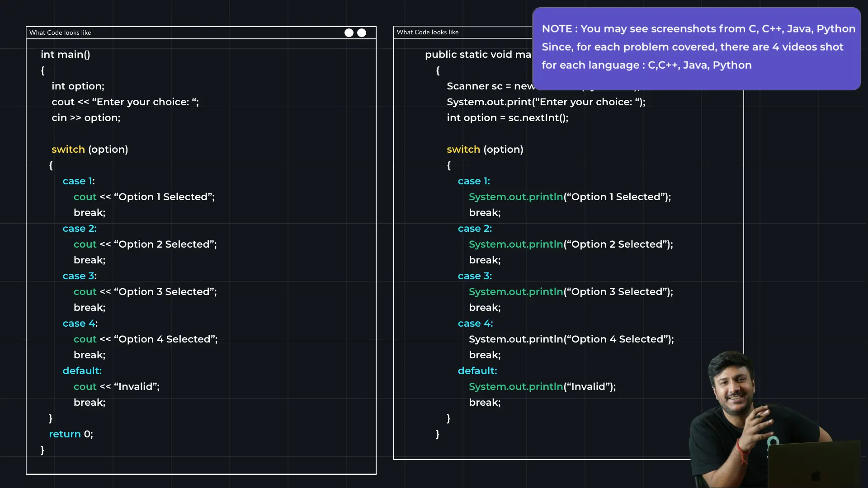The width and height of the screenshot is (868, 488).
Task: Click the Apple logo on presenter's laptop
Action: [816, 475]
